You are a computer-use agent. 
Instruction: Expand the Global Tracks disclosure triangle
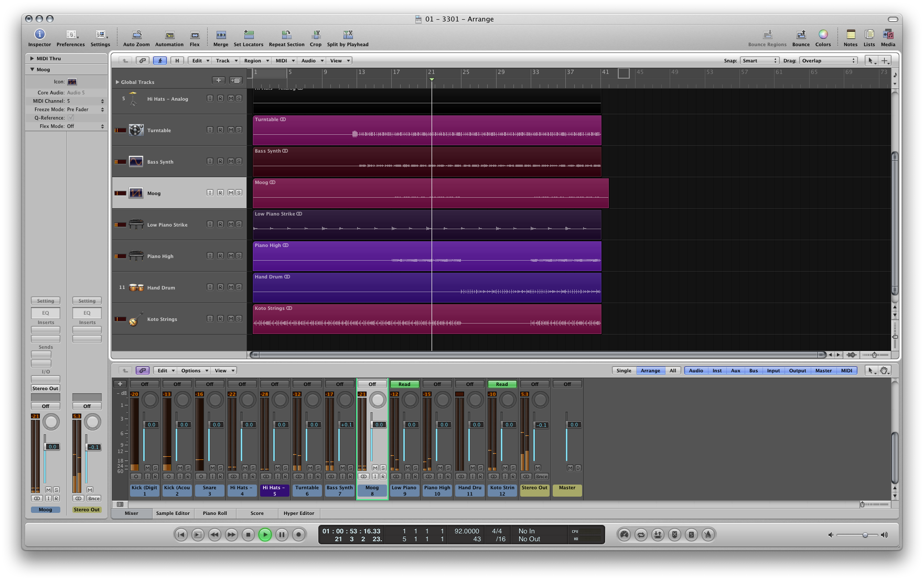click(117, 82)
